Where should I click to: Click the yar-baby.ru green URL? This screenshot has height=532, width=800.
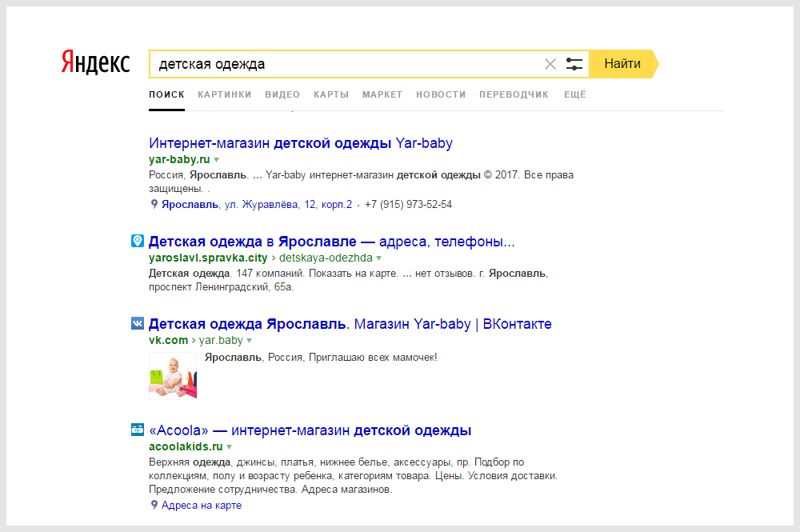[x=179, y=160]
